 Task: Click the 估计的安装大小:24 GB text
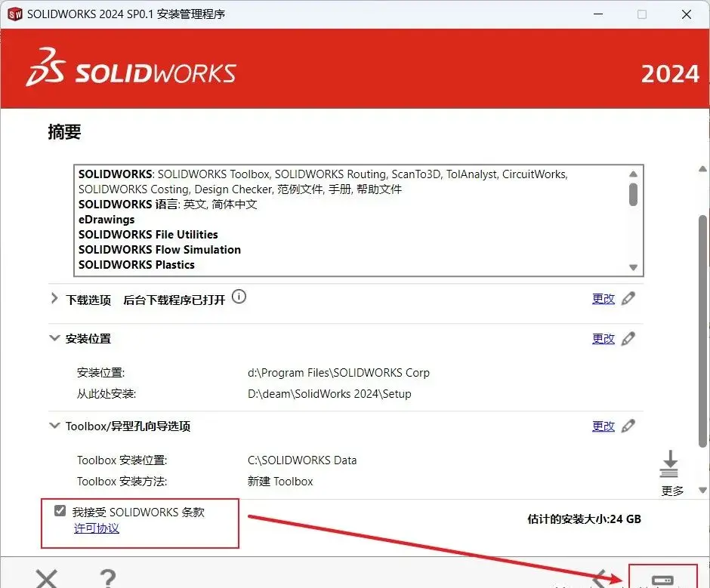tap(584, 519)
